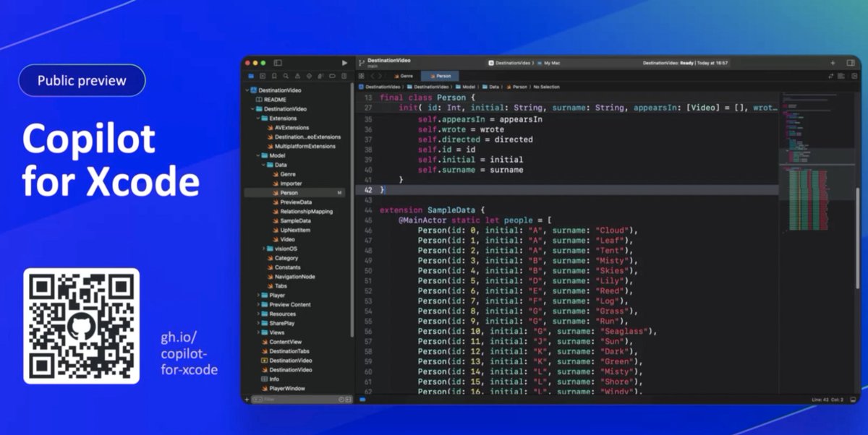868x435 pixels.
Task: Click the Data breadcrumb in jump bar
Action: click(x=492, y=87)
